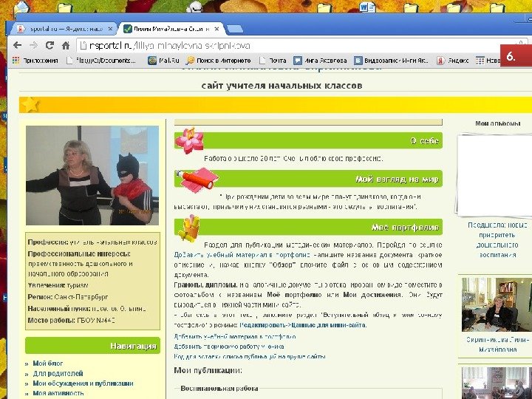
Task: Follow the Добавить учебный материал в портфолио inline link
Action: [242, 255]
